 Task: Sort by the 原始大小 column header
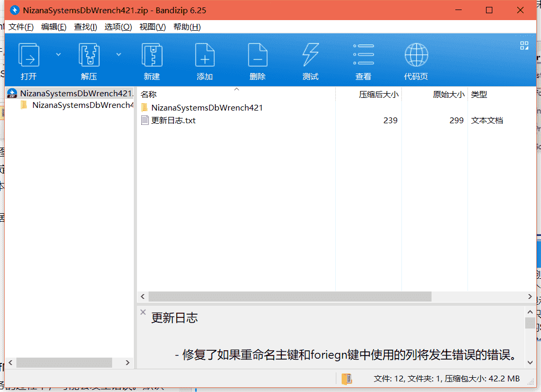point(435,94)
